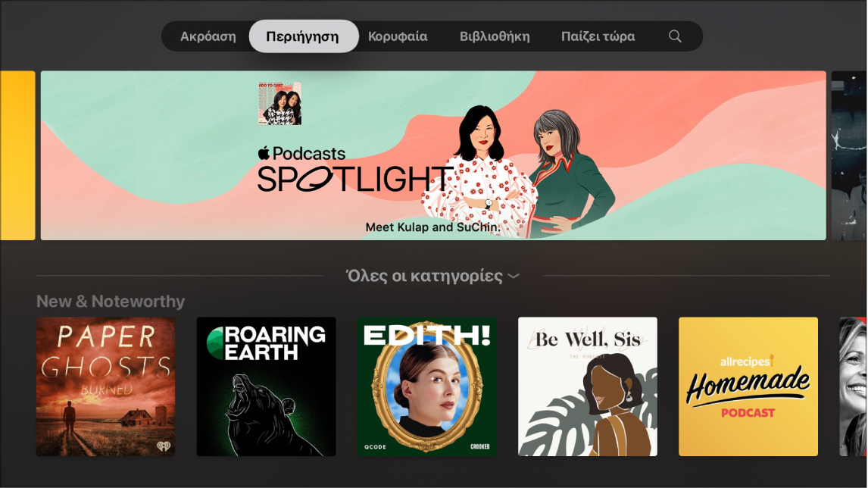Click the small Add to Cart cover in banner
This screenshot has width=868, height=488.
tap(280, 104)
